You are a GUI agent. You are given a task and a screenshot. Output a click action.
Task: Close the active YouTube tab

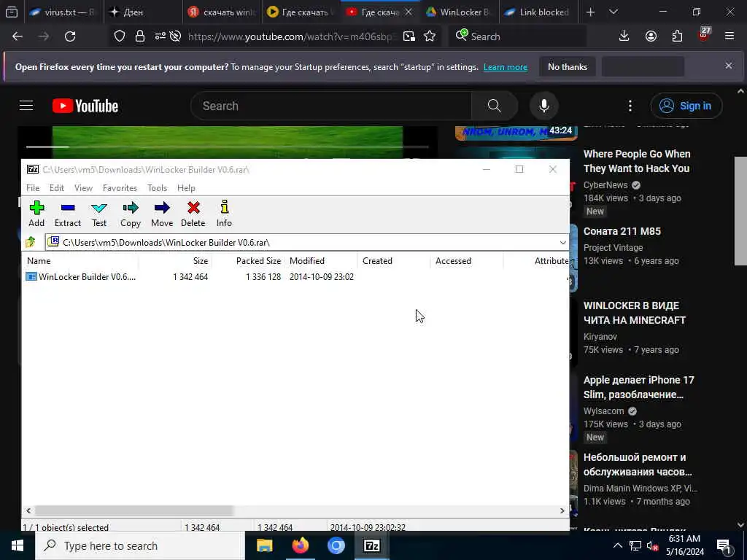[x=409, y=12]
